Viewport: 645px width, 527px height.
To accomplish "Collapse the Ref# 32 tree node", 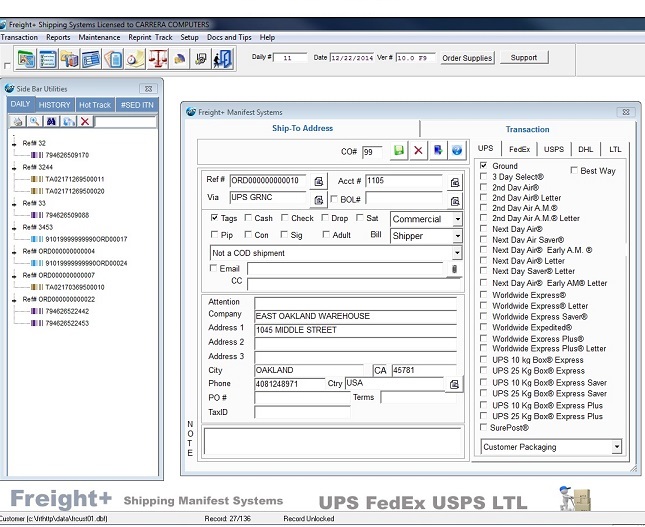I will [14, 143].
